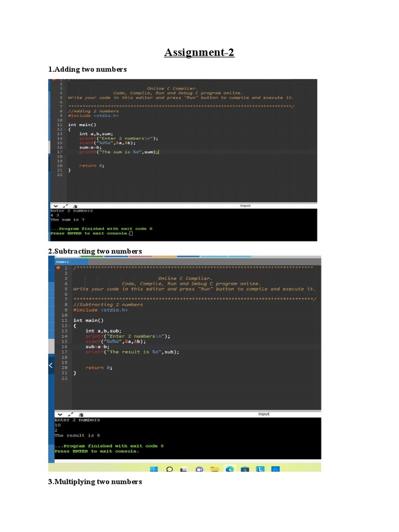Click fullscreen arrows icon in subtraction console bar
The height and width of the screenshot is (532, 399).
click(x=71, y=414)
